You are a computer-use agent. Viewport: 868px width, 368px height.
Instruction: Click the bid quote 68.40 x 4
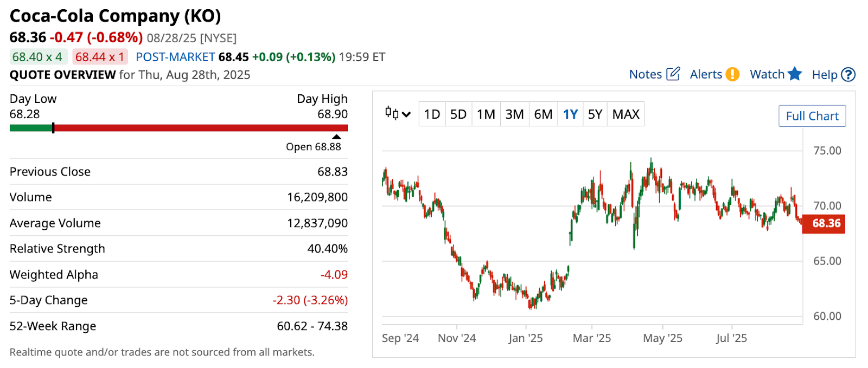[x=37, y=57]
